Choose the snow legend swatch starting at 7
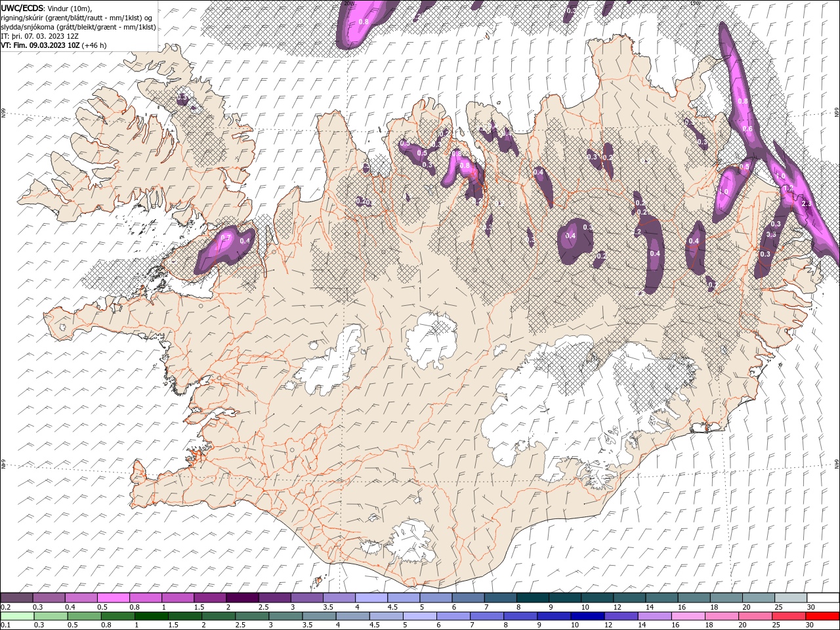840x630 pixels. tap(499, 598)
